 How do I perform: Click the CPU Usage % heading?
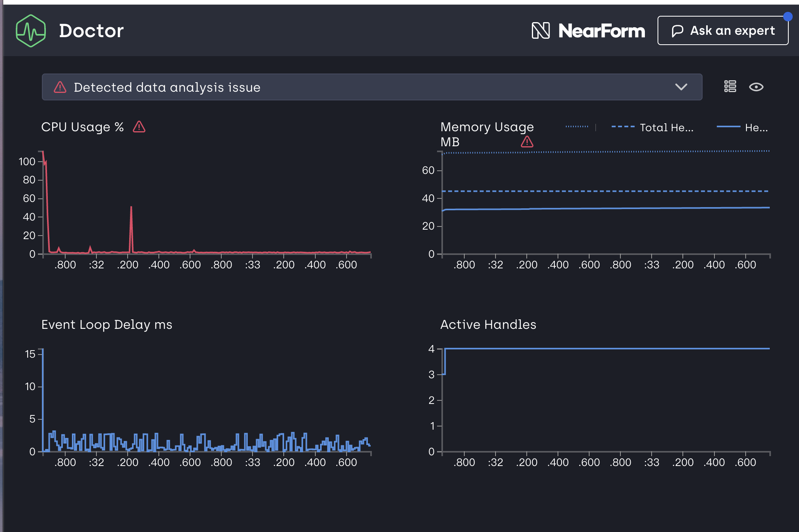[82, 127]
